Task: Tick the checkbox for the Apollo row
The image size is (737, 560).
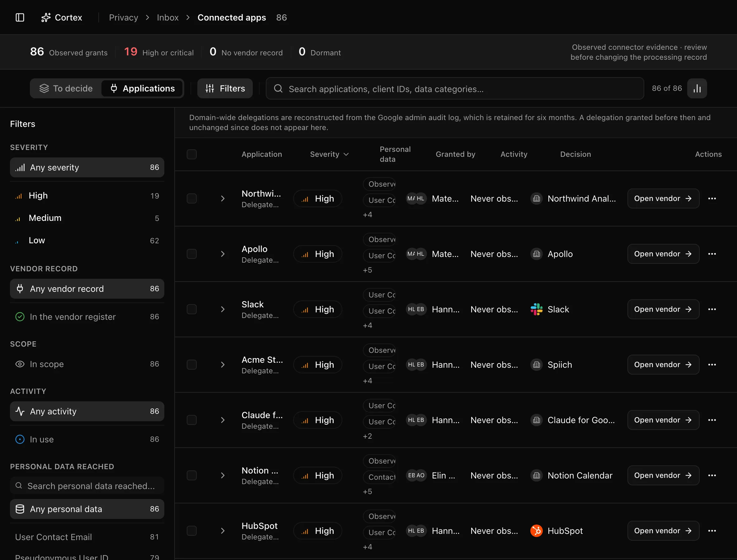Action: [192, 254]
